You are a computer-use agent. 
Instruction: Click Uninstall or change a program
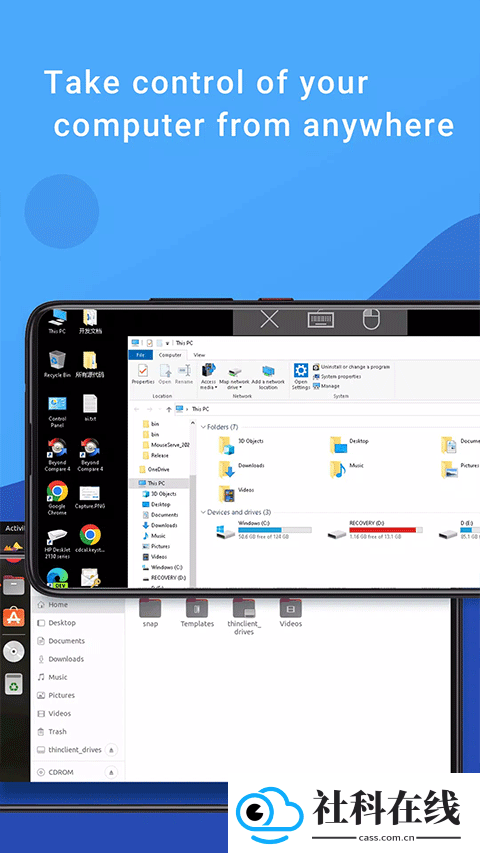(x=352, y=367)
